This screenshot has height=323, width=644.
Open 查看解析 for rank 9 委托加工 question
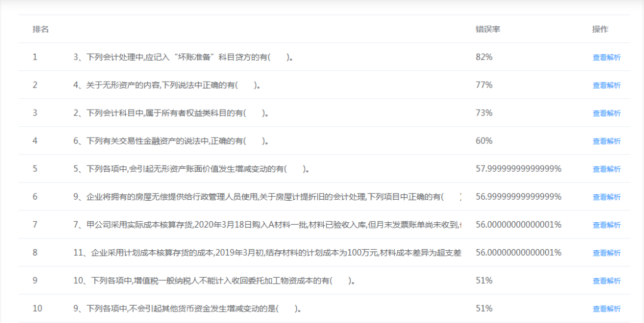(x=606, y=281)
